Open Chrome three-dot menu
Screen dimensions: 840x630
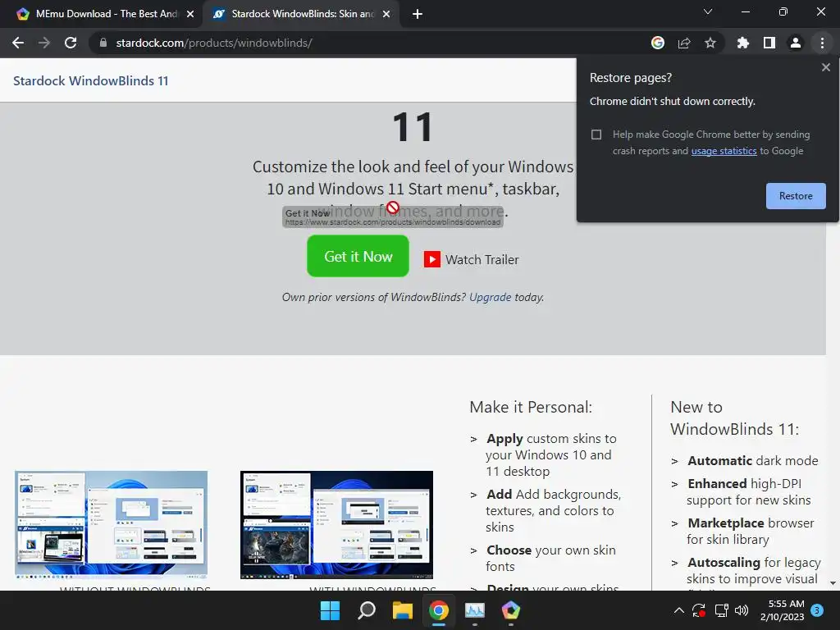tap(822, 43)
